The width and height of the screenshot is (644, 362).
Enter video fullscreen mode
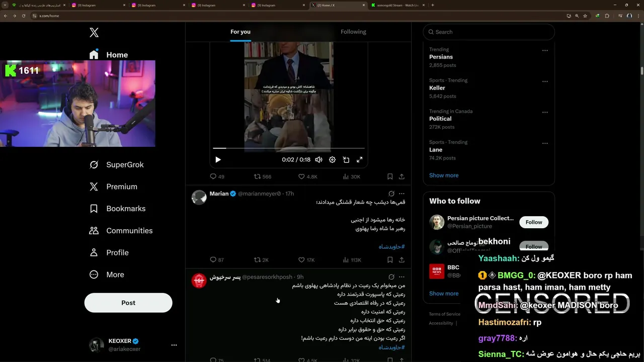pyautogui.click(x=360, y=159)
